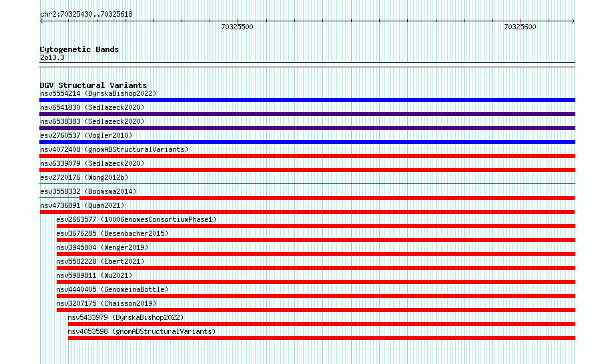Click the thin red line for esv2720176
This screenshot has width=594, height=364.
coord(307,184)
